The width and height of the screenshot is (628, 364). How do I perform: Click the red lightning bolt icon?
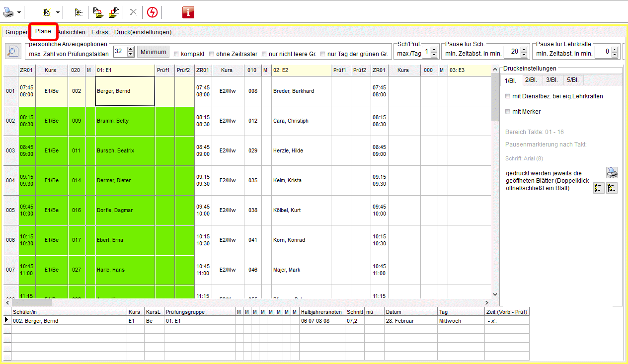click(152, 12)
